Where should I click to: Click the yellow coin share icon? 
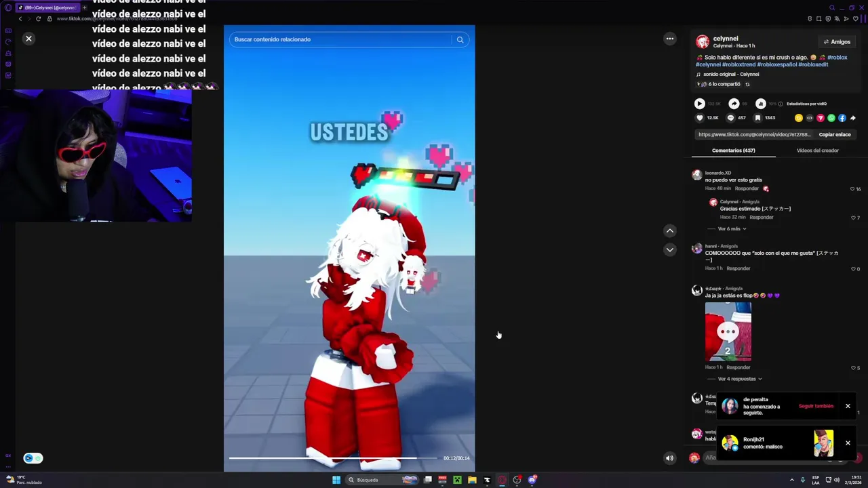click(x=799, y=118)
